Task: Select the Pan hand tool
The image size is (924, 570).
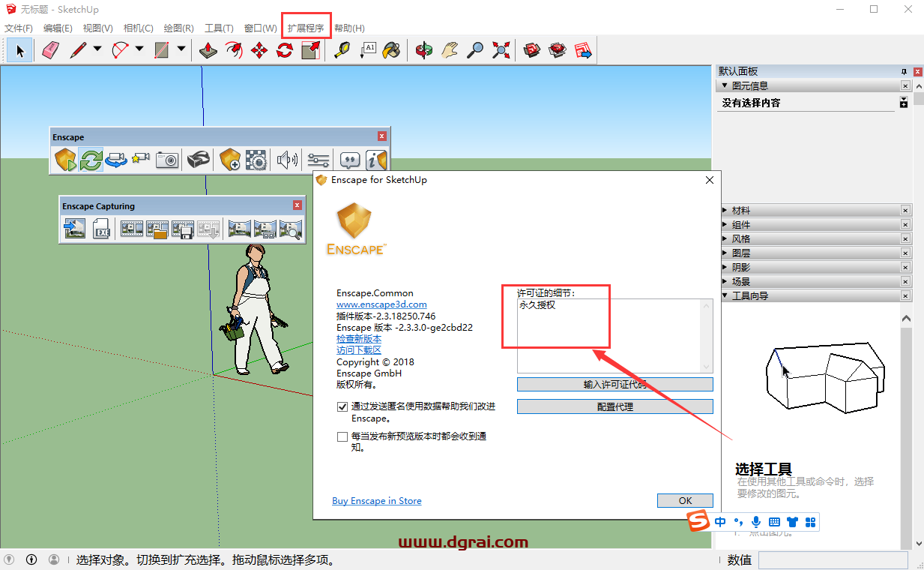Action: 450,50
